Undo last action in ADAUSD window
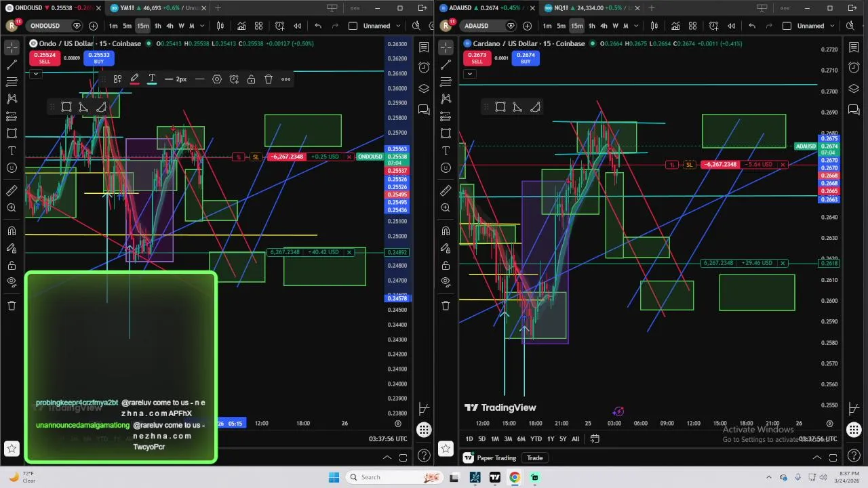868x488 pixels. point(752,26)
